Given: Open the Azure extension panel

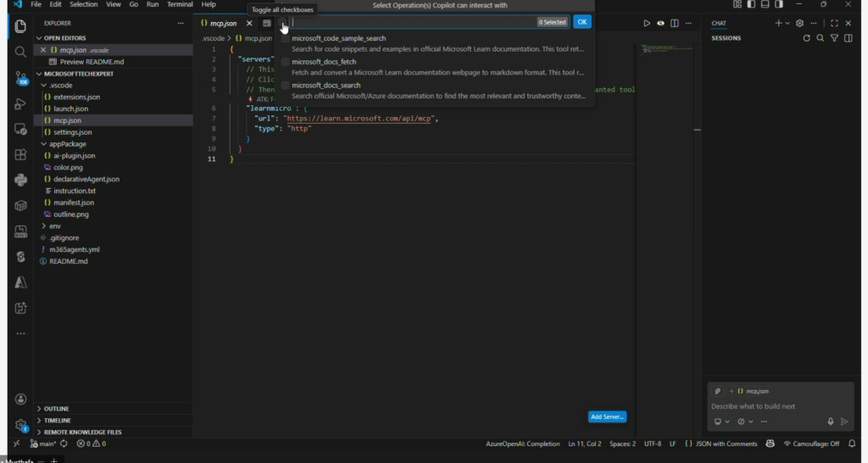Looking at the screenshot, I should tap(20, 282).
